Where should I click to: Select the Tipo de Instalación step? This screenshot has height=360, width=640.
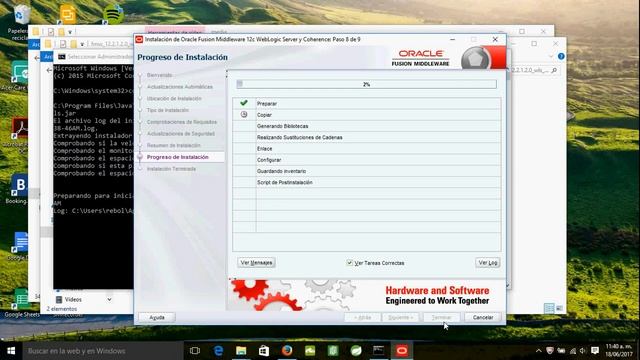[x=168, y=110]
